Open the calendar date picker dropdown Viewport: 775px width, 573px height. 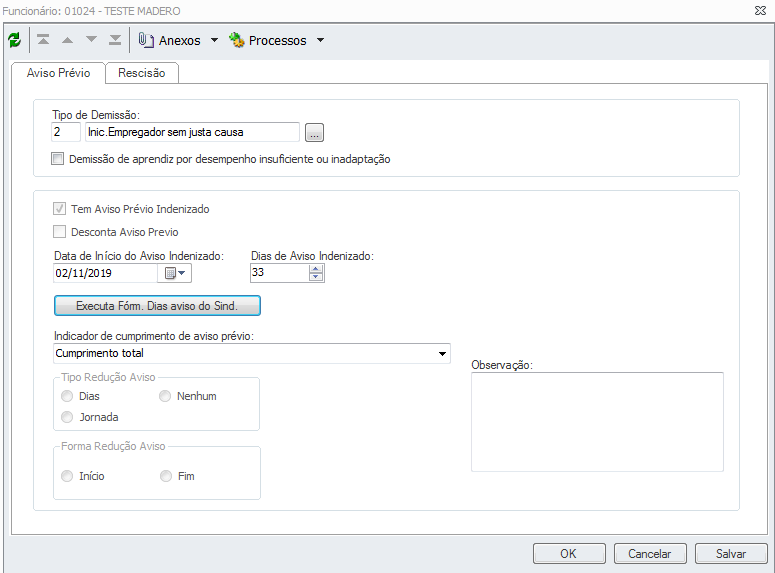point(174,273)
